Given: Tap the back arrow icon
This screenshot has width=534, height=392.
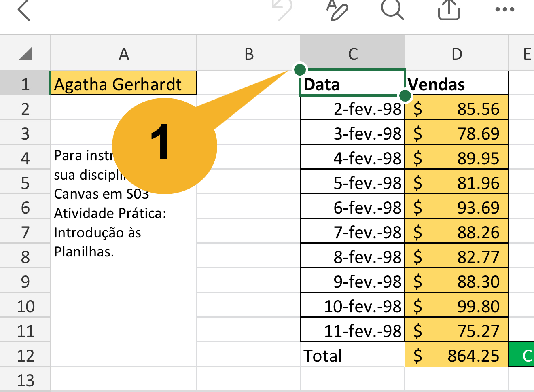Looking at the screenshot, I should (24, 10).
